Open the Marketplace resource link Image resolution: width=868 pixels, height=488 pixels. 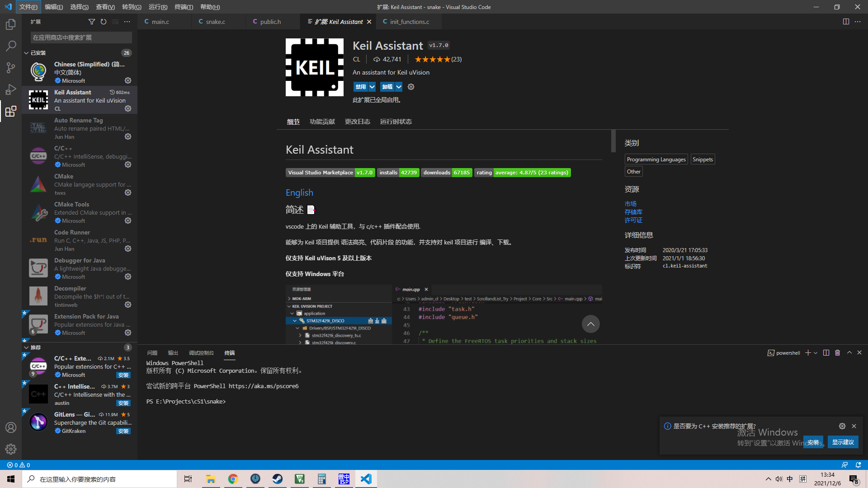(631, 204)
